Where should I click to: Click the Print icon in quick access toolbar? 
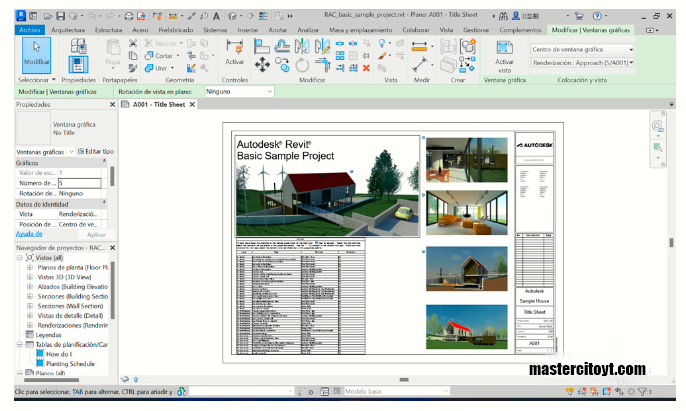pos(129,16)
